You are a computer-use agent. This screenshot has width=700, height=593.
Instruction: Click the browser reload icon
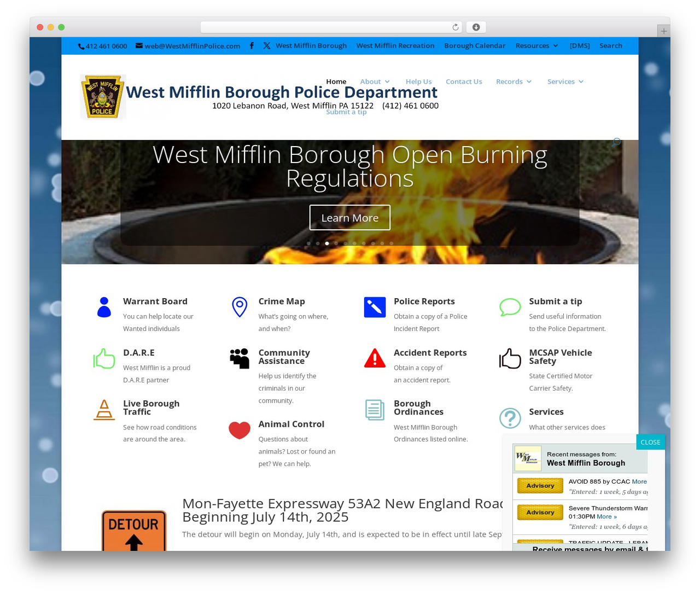456,27
